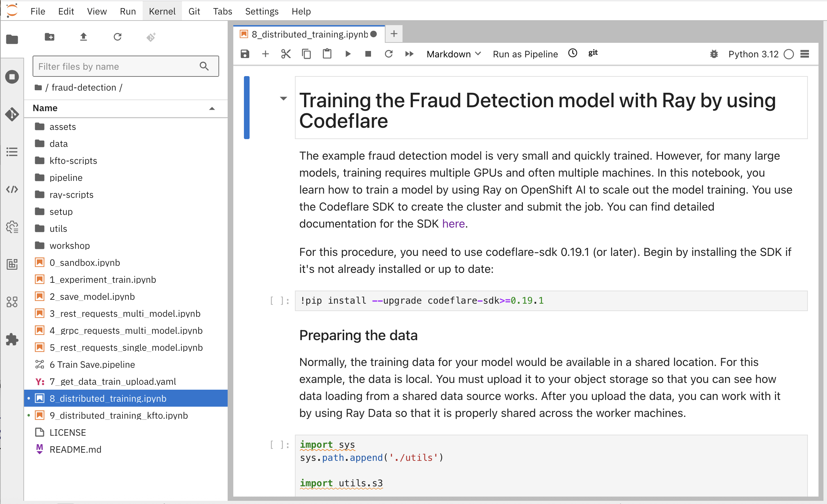Paste cell from clipboard
The height and width of the screenshot is (504, 827).
pyautogui.click(x=327, y=54)
